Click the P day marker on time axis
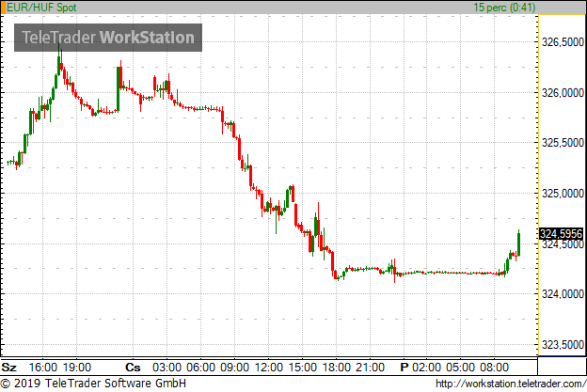The image size is (587, 392). click(x=405, y=368)
